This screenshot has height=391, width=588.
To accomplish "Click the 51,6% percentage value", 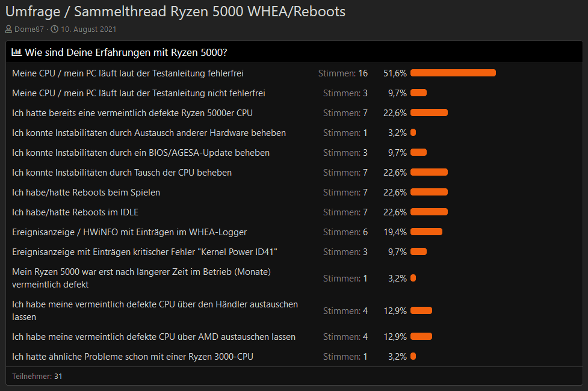I will [395, 73].
